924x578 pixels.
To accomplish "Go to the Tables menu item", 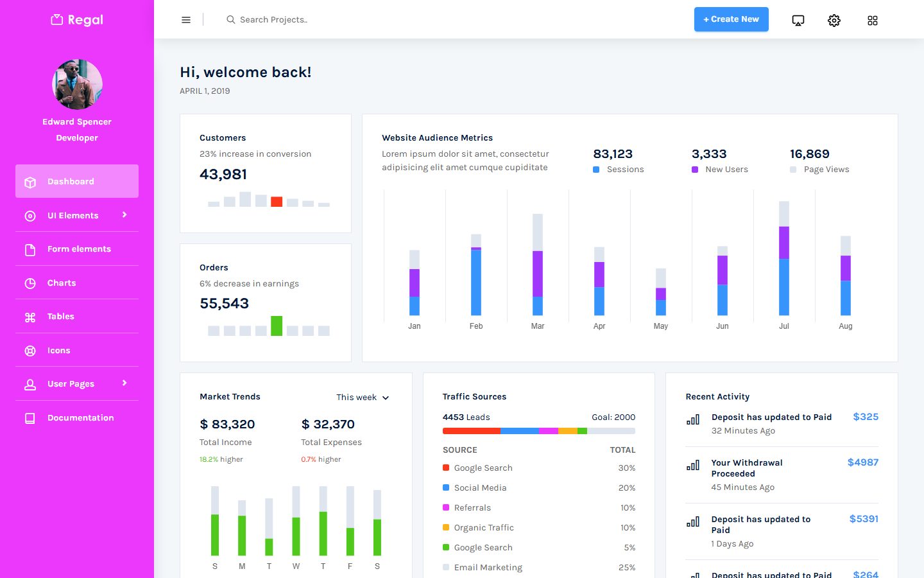I will [77, 317].
